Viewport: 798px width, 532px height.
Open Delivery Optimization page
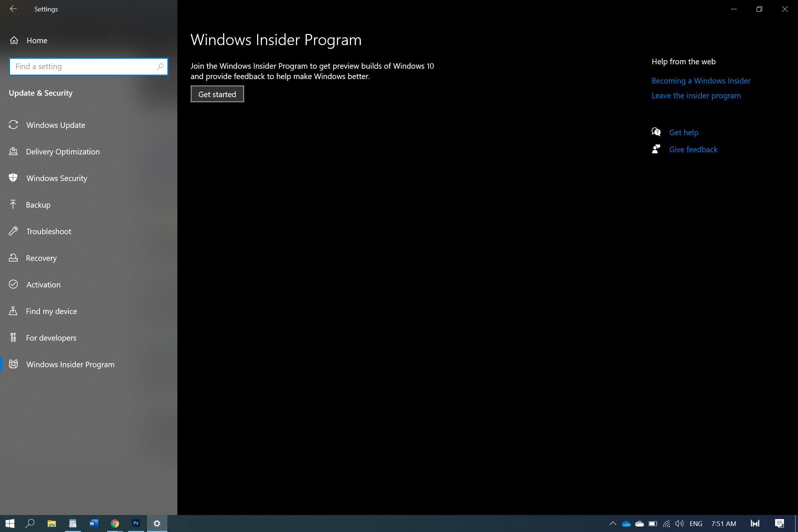tap(89, 151)
